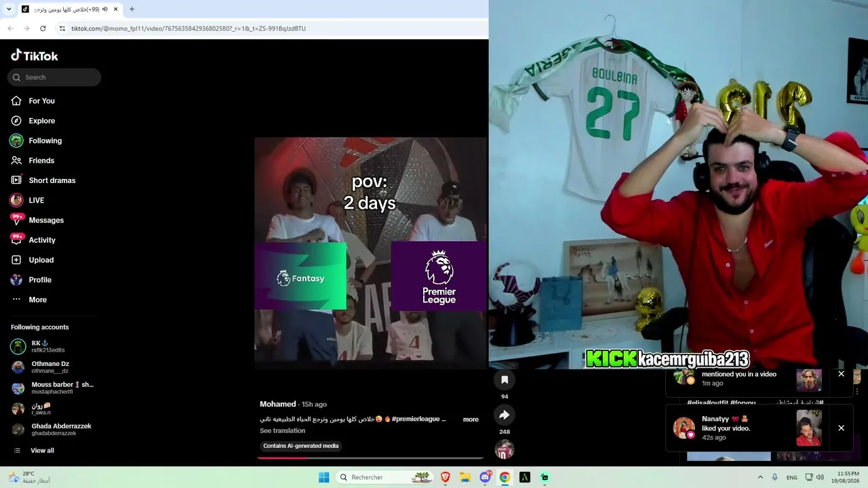
Task: Dismiss the Nanatyy liked notification
Action: click(841, 428)
